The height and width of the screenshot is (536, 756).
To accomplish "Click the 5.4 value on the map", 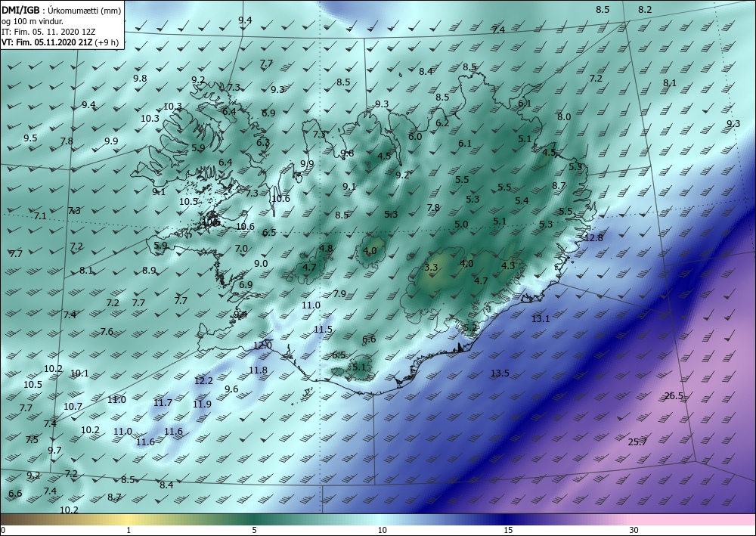I will click(522, 201).
